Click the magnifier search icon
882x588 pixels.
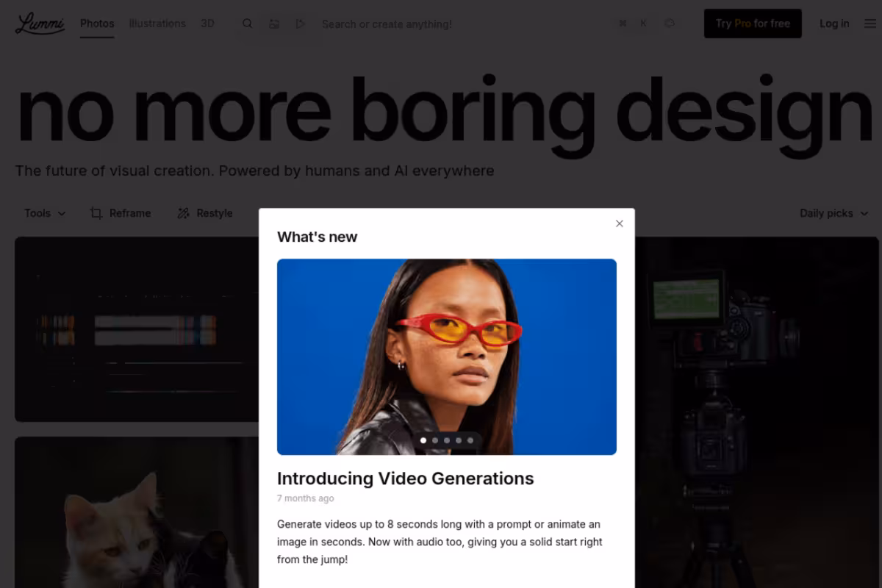tap(248, 24)
